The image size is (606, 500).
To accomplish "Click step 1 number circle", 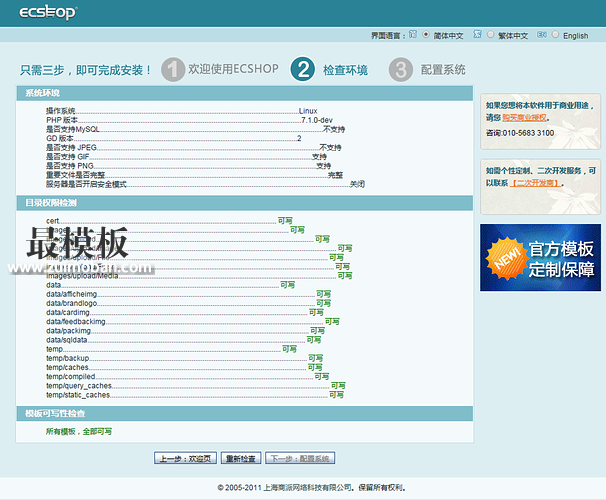I will tap(173, 70).
